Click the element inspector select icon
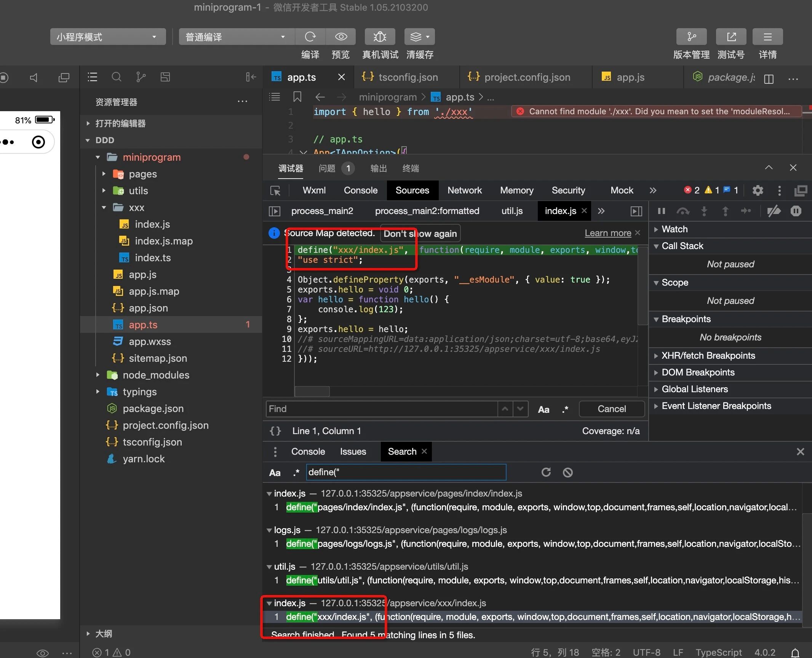The height and width of the screenshot is (658, 812). coord(275,190)
